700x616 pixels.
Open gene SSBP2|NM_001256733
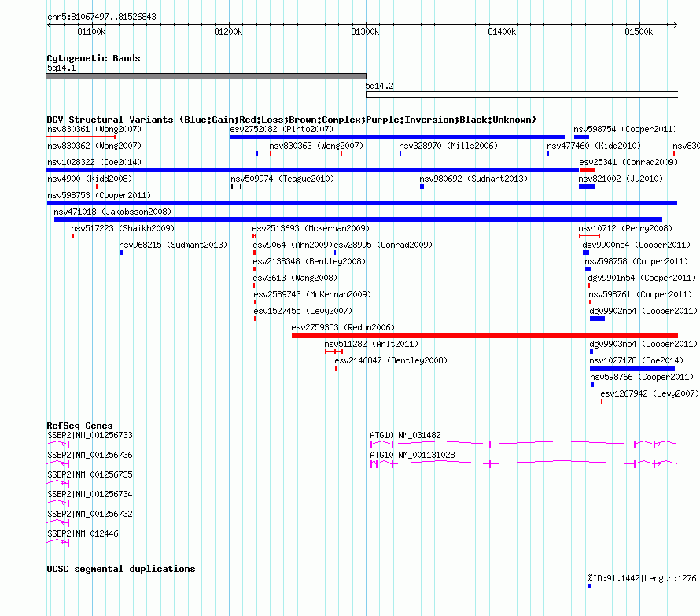tap(90, 435)
